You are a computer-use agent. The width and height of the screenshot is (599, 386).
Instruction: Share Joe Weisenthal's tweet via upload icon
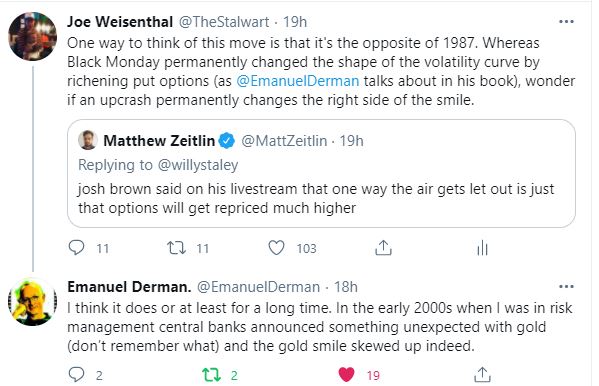383,248
